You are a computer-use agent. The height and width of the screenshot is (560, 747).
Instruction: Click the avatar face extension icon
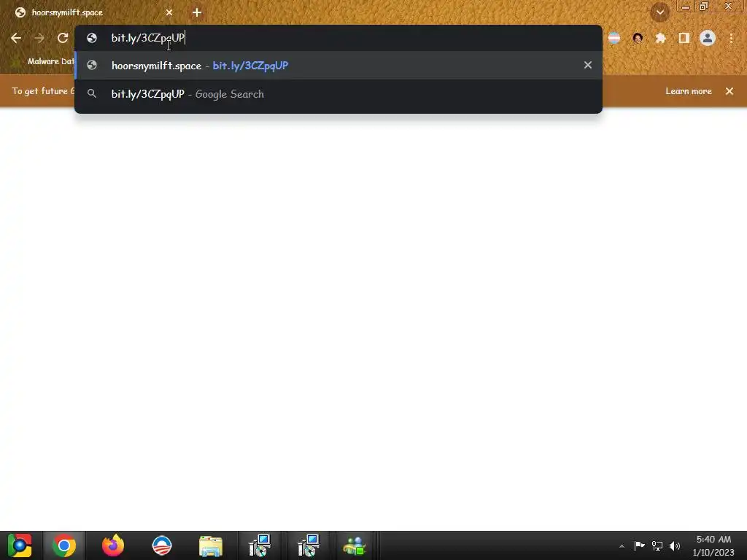pyautogui.click(x=638, y=38)
